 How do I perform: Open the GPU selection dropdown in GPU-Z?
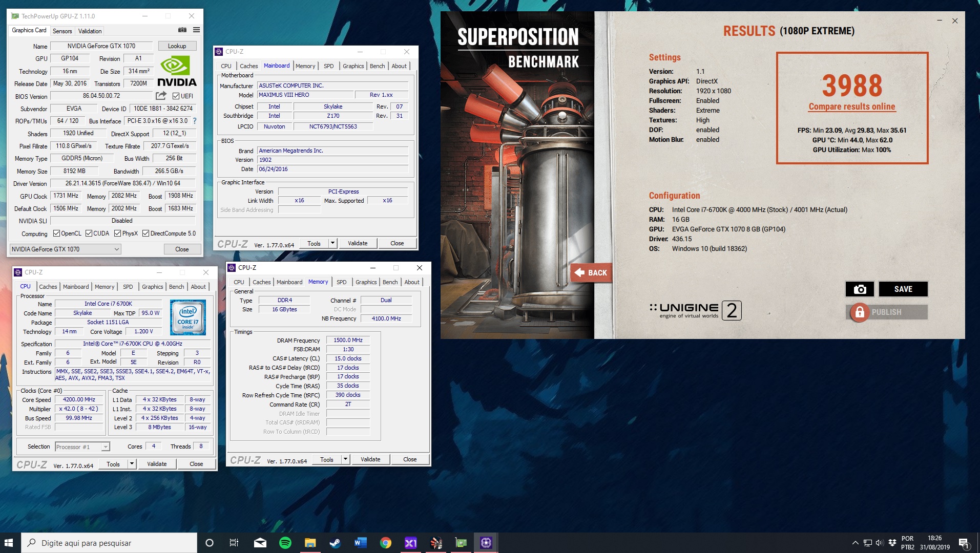pyautogui.click(x=65, y=249)
